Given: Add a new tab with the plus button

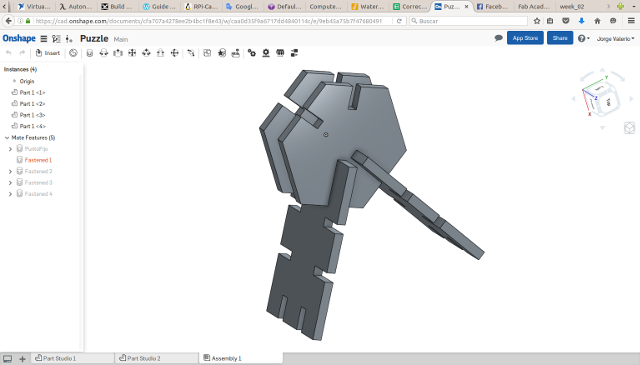Looking at the screenshot, I should [x=22, y=359].
